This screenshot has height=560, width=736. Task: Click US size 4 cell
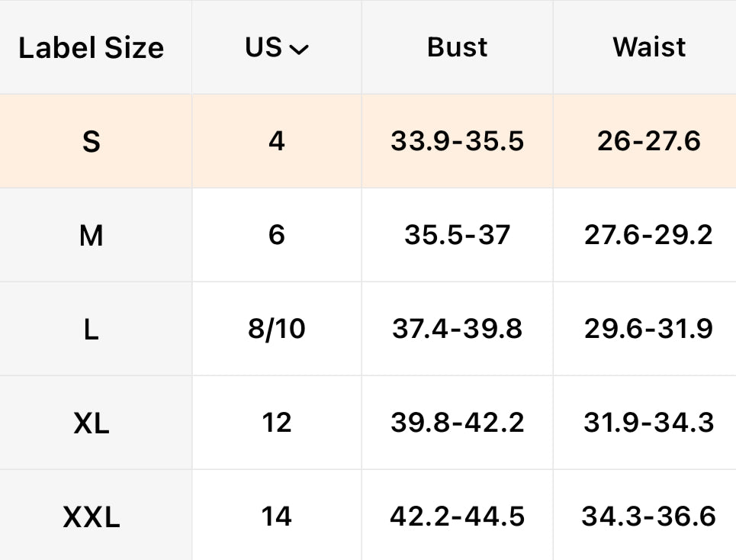point(277,142)
